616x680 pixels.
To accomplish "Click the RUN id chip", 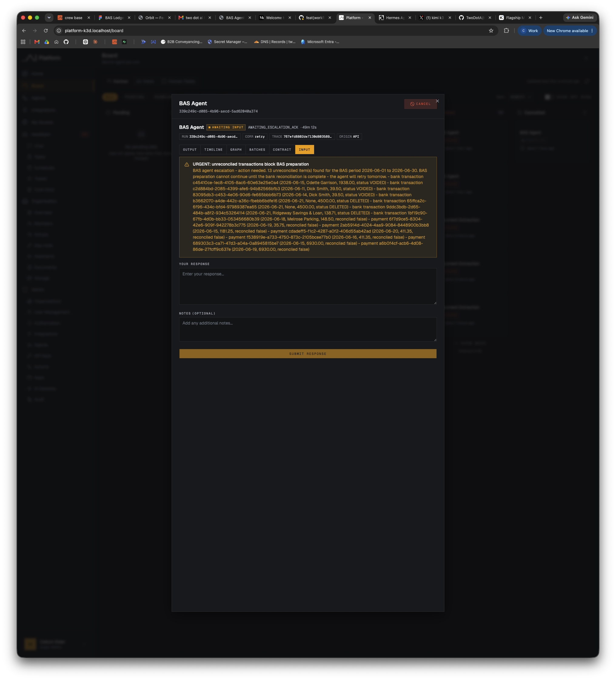I will (210, 136).
